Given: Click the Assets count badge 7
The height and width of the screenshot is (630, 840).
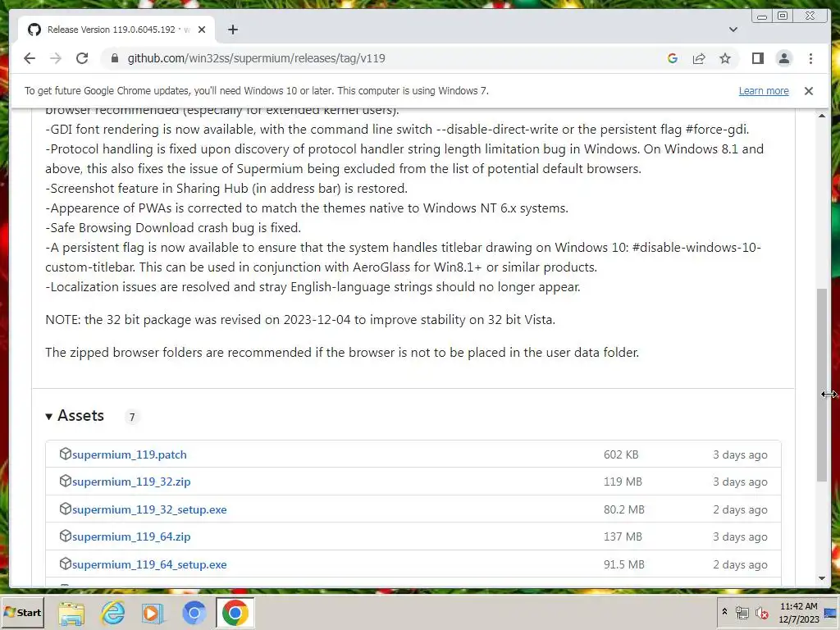Looking at the screenshot, I should [x=132, y=417].
